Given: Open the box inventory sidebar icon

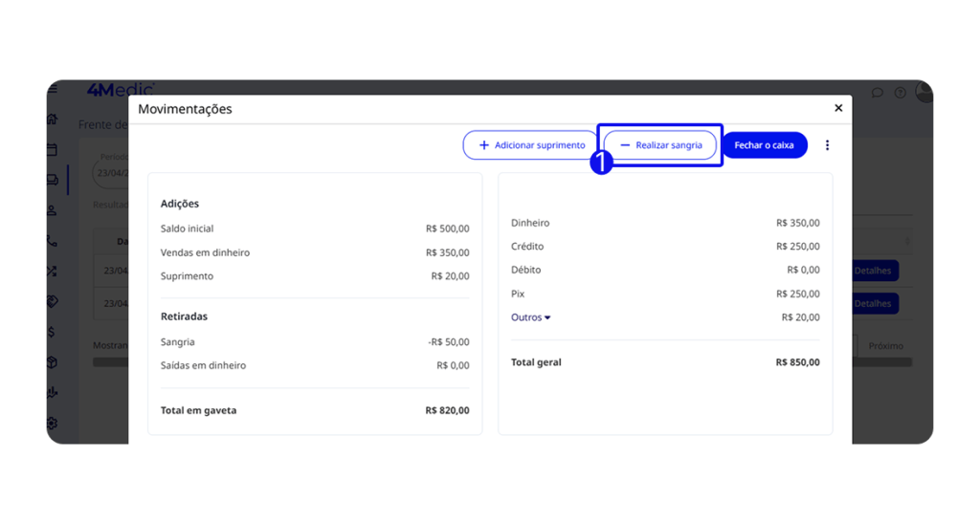Looking at the screenshot, I should 52,362.
